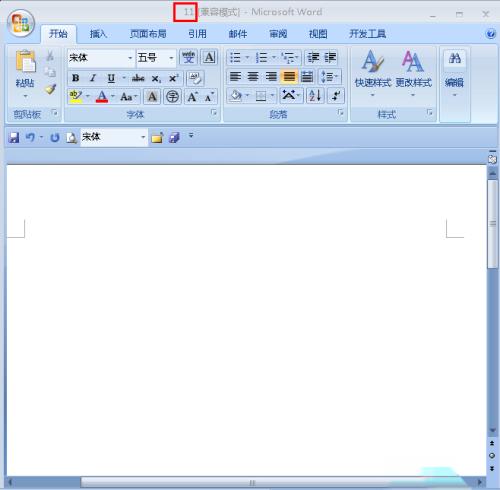This screenshot has height=490, width=500.
Task: Click the Shading paint bucket icon
Action: [x=235, y=96]
